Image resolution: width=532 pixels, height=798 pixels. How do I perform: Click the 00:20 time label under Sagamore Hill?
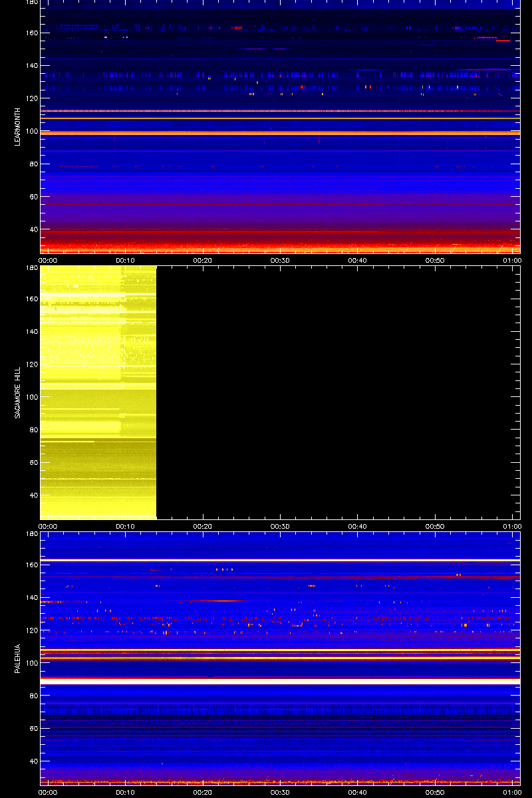(x=203, y=526)
